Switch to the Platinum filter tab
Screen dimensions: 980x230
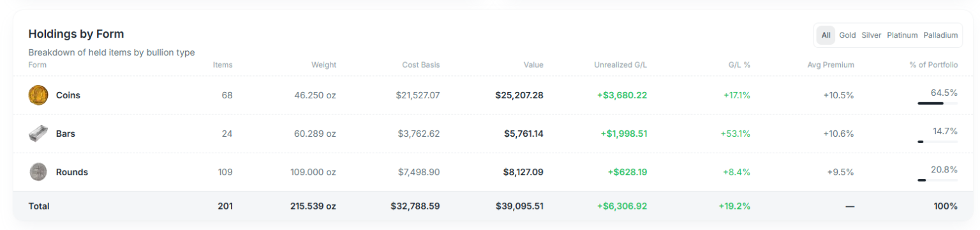[x=902, y=35]
